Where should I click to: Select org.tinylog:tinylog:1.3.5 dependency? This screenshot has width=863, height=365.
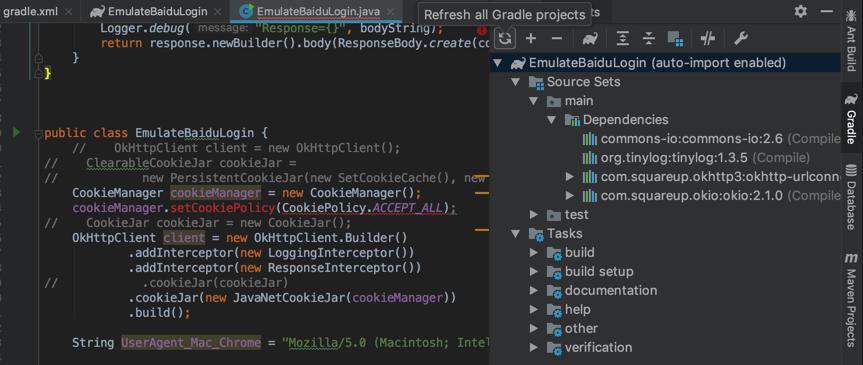click(x=665, y=158)
